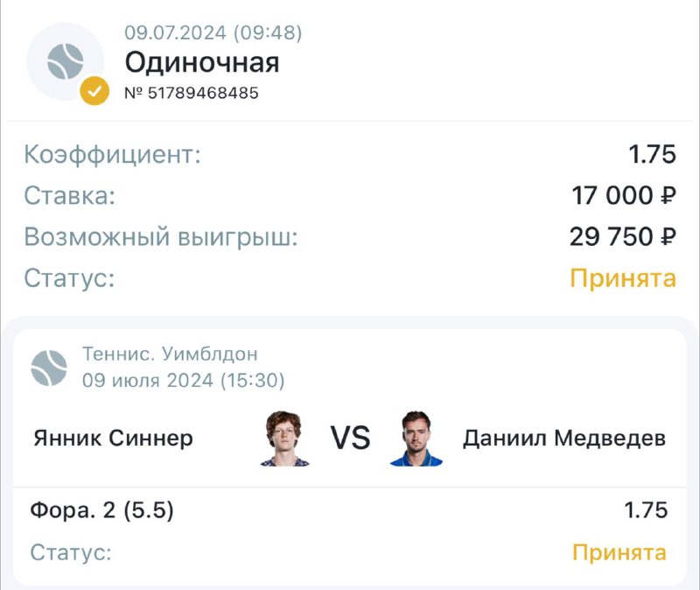Click the Возможный выигрыш label
This screenshot has width=700, height=590.
(x=161, y=237)
